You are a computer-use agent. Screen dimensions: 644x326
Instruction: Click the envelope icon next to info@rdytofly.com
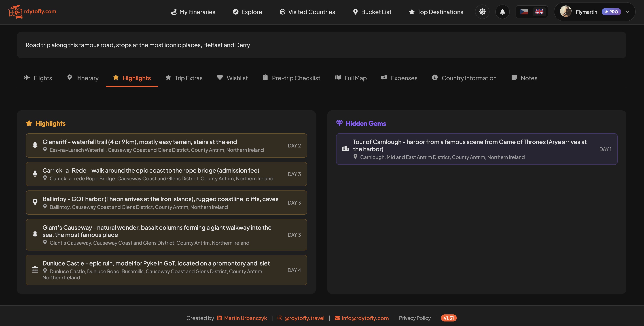pos(337,318)
